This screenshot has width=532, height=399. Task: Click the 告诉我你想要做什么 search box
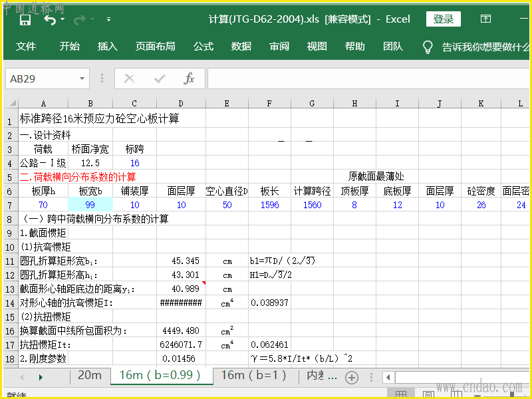[x=485, y=47]
